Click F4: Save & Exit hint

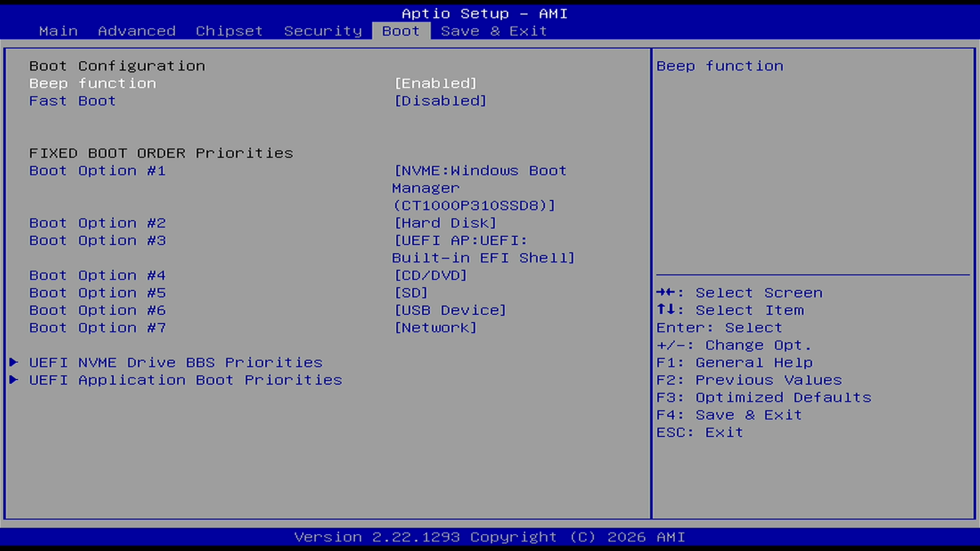coord(729,415)
